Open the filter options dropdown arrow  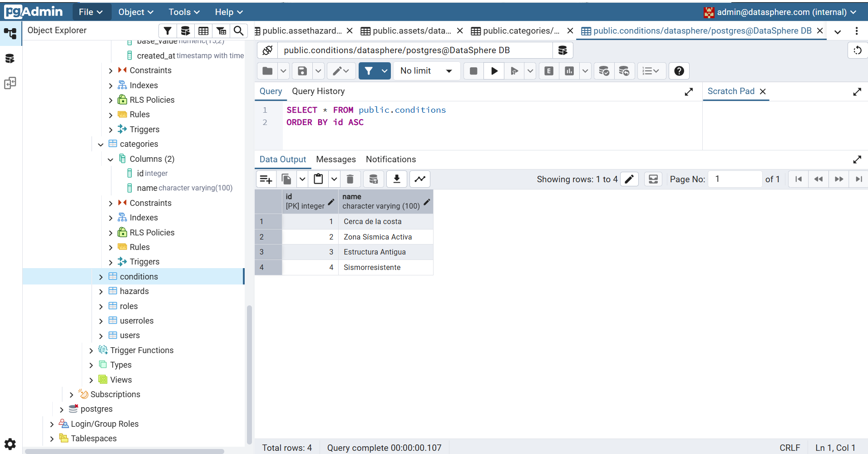click(x=385, y=71)
